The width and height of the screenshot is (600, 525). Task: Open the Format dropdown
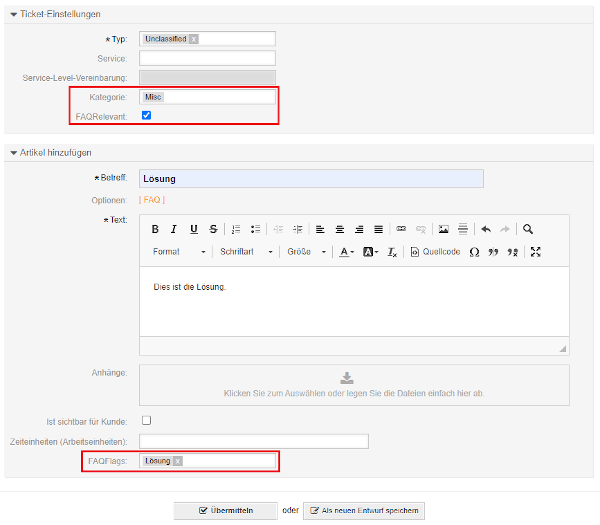(x=180, y=252)
